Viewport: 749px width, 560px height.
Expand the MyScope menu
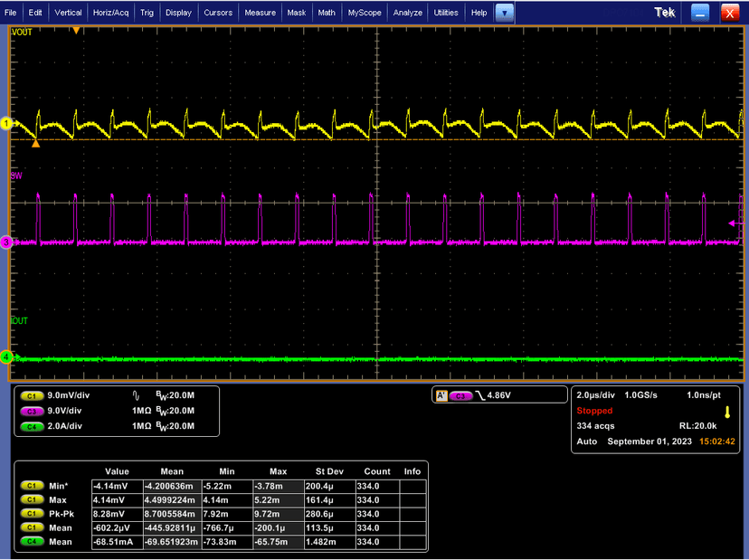point(365,13)
